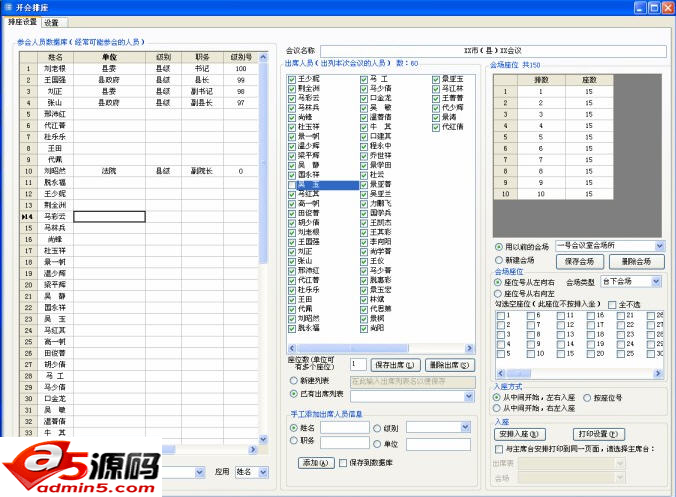
Task: Click the 会议名称 input field
Action: point(493,51)
